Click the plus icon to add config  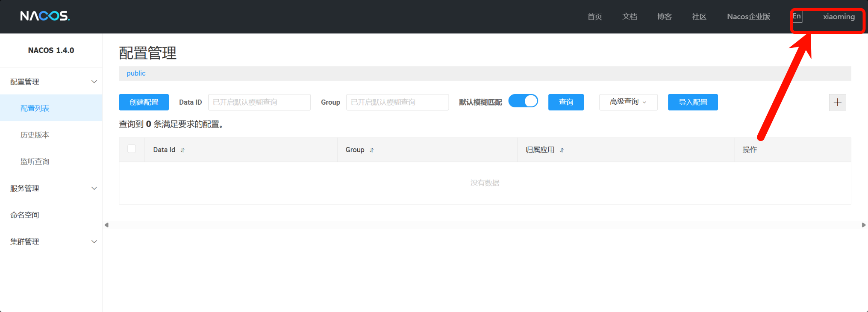837,103
